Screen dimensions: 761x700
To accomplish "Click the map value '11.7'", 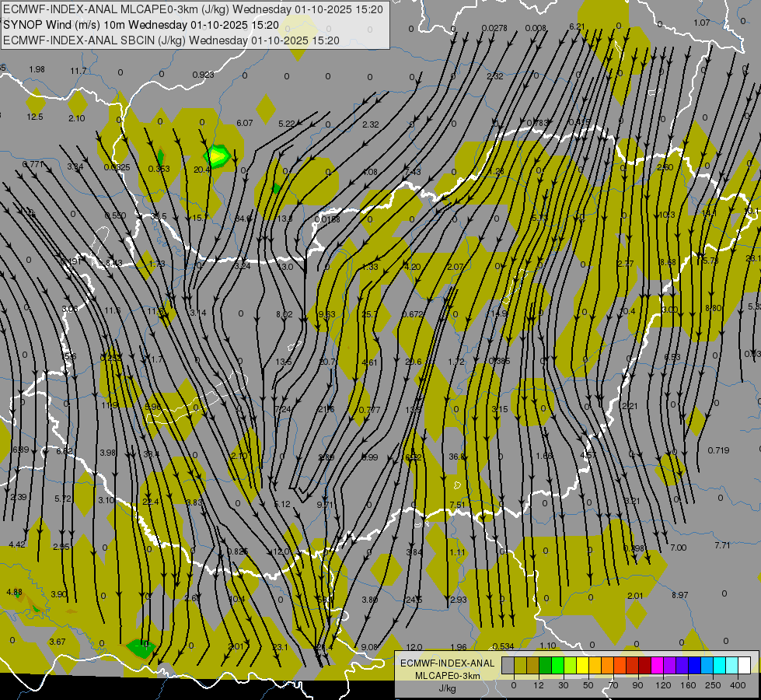I will click(x=79, y=71).
